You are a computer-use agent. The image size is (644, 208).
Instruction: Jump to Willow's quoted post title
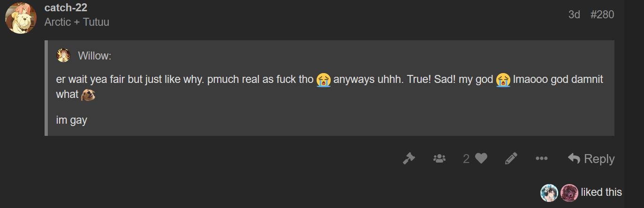95,56
